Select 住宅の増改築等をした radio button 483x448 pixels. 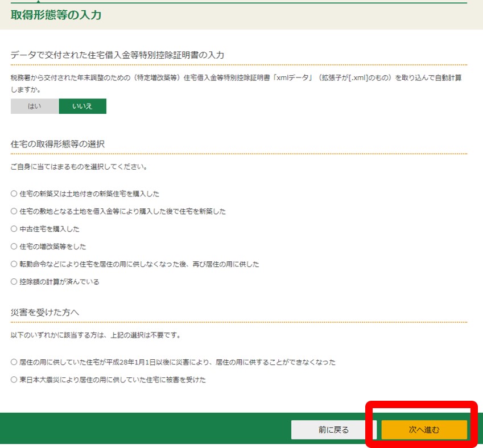[14, 246]
